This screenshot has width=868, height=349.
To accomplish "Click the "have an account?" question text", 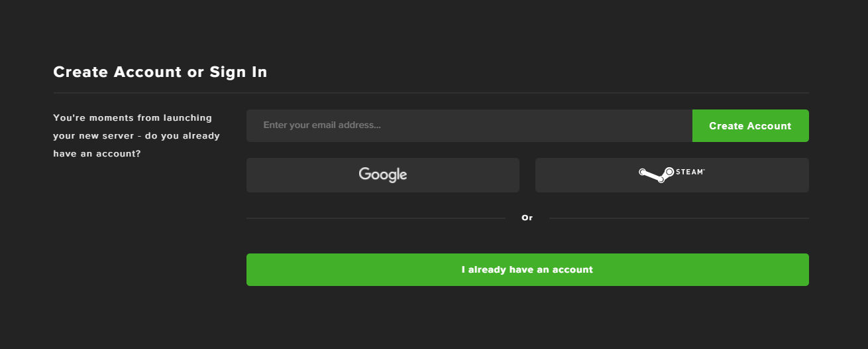I will pos(97,154).
